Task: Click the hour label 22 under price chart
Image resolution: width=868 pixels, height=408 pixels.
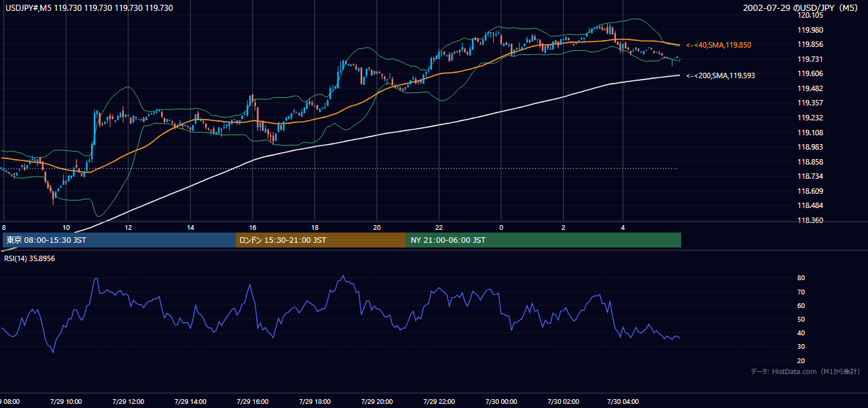Action: pyautogui.click(x=439, y=227)
